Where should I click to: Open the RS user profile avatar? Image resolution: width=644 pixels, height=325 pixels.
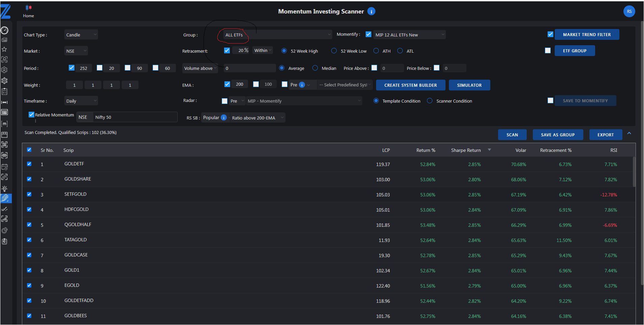click(629, 11)
